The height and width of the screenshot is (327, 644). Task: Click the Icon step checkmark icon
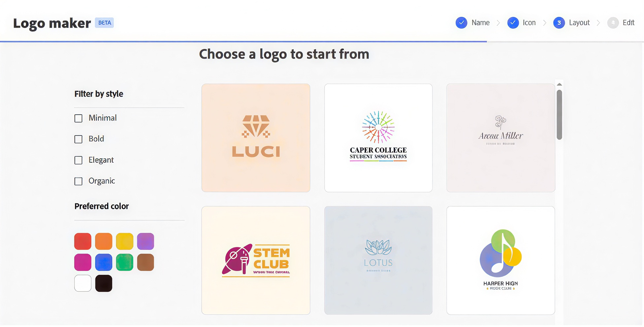coord(513,23)
